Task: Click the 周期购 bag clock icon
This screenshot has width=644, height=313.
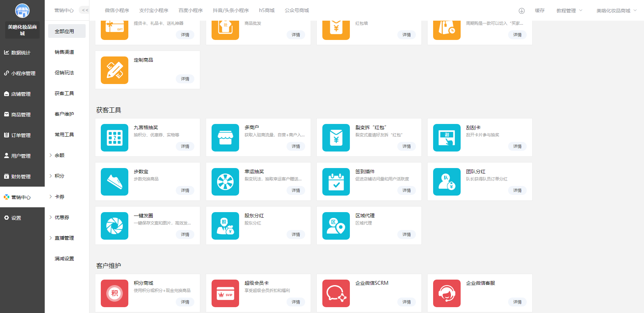Action: [447, 30]
